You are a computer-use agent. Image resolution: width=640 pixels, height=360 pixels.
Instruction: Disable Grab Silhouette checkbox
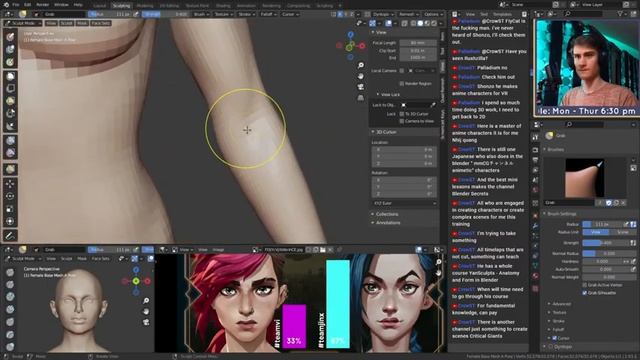585,293
